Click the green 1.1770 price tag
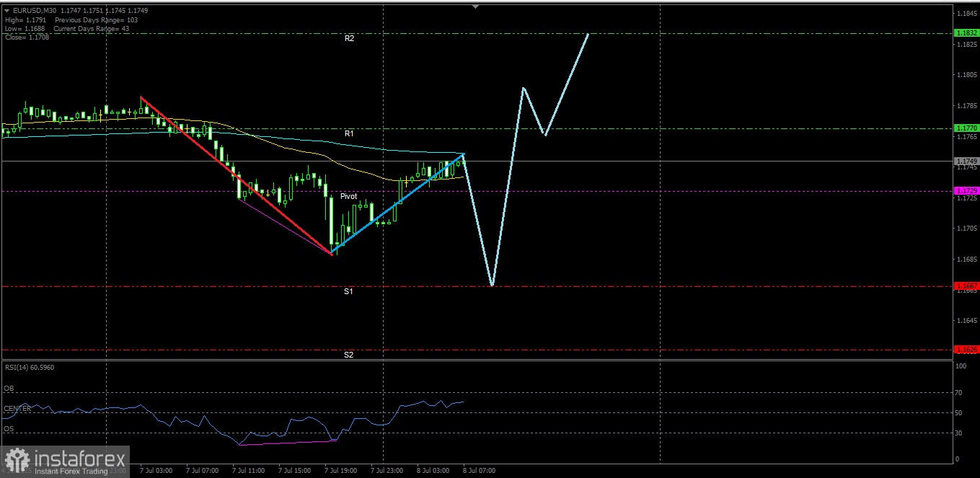Screen dimensions: 980x478 pyautogui.click(x=966, y=128)
